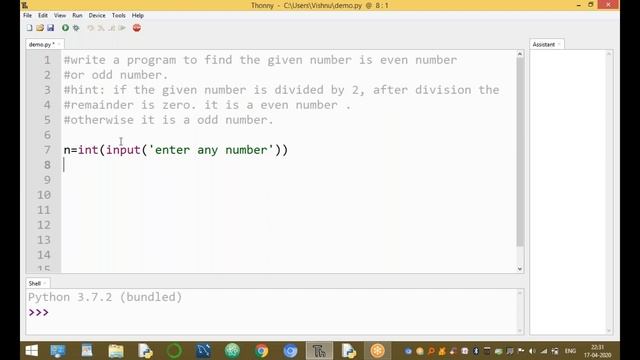This screenshot has height=360, width=640.
Task: Click the Thonny app icon in title bar
Action: (x=24, y=5)
